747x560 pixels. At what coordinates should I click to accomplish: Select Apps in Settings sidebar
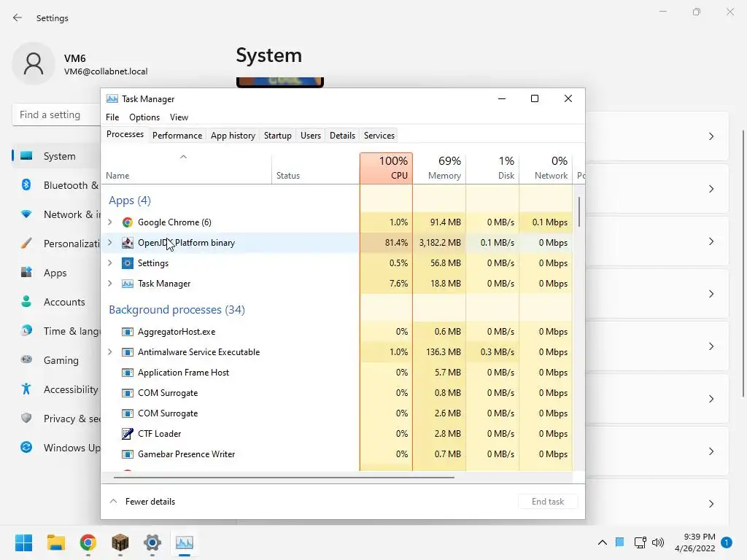point(56,273)
